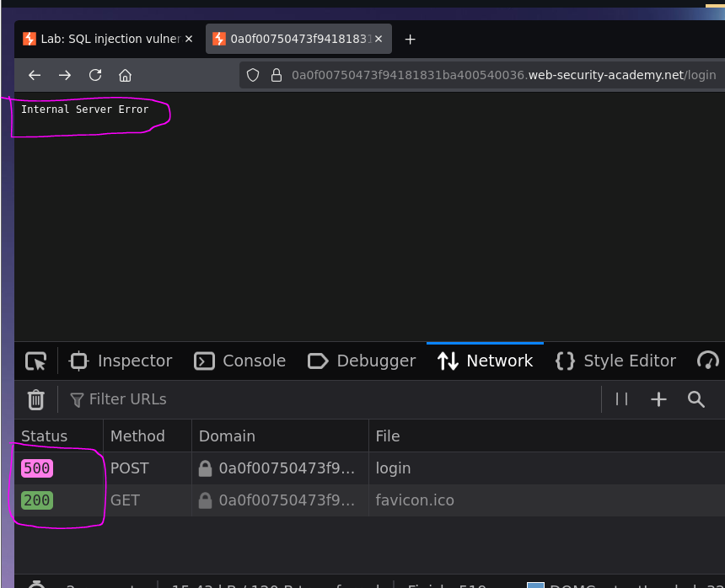Viewport: 725px width, 588px height.
Task: Select the 500 status code badge
Action: pyautogui.click(x=37, y=468)
